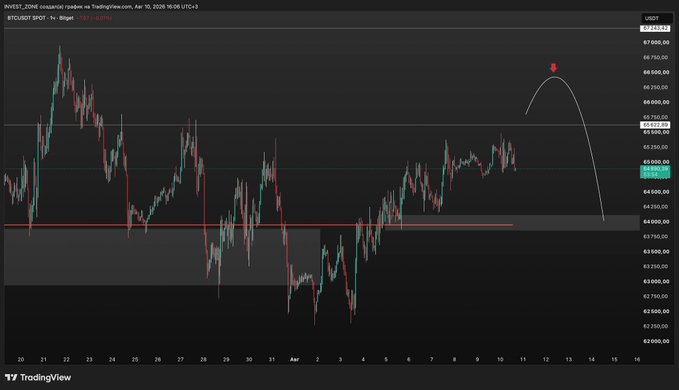Click the date label 25 on the time axis
The image size is (679, 390).
[x=135, y=359]
